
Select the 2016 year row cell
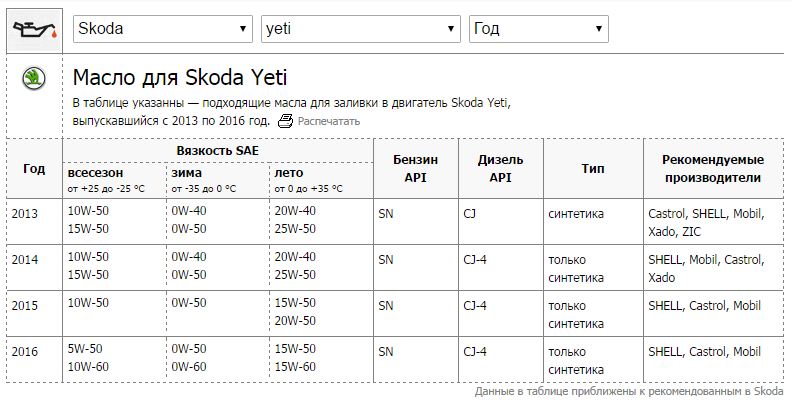34,360
